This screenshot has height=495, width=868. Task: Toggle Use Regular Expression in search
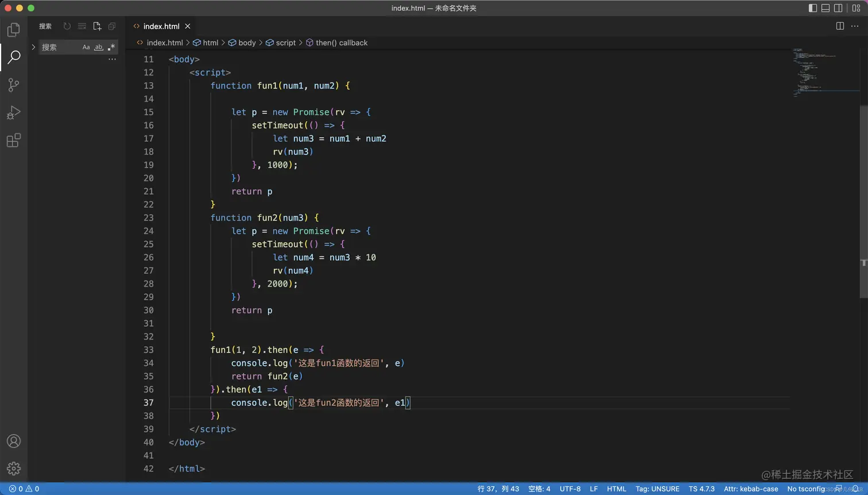click(x=111, y=47)
